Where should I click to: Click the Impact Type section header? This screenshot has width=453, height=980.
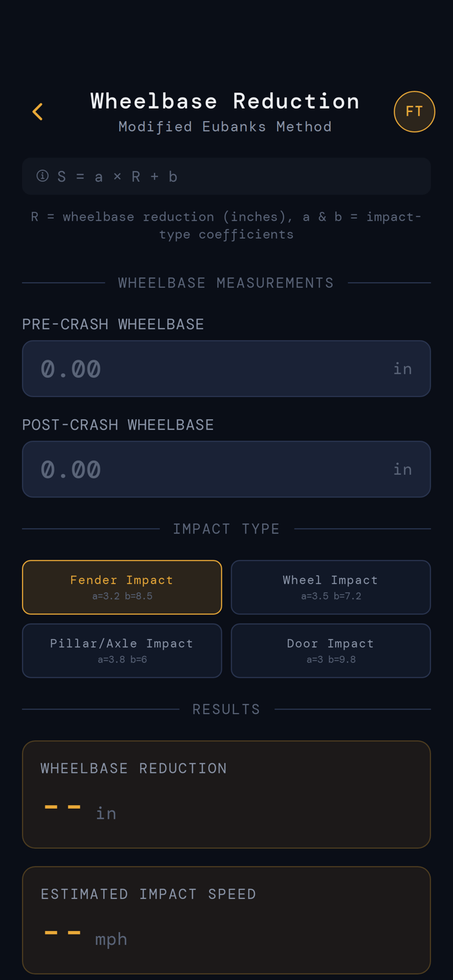[x=226, y=529]
